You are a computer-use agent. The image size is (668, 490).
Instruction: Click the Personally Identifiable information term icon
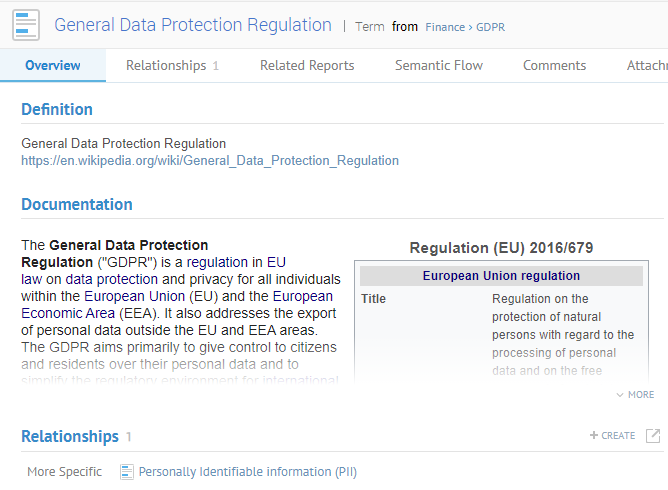[x=127, y=472]
